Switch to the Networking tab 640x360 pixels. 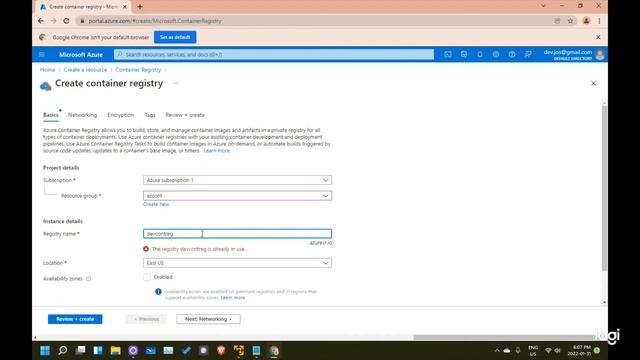point(82,115)
